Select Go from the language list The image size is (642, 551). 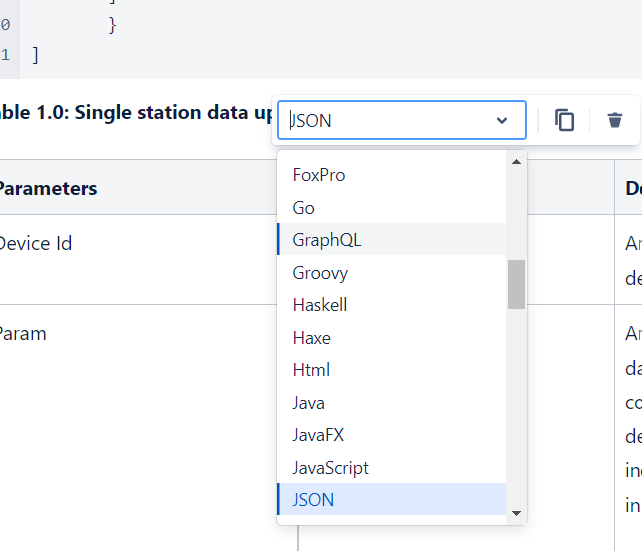(304, 208)
